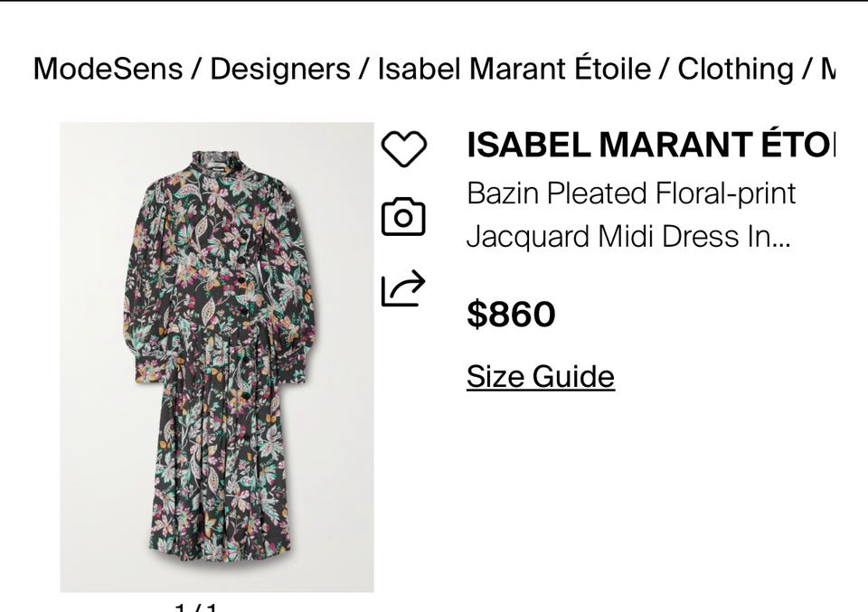This screenshot has width=868, height=612.
Task: Open the camera visual search icon
Action: tap(403, 217)
